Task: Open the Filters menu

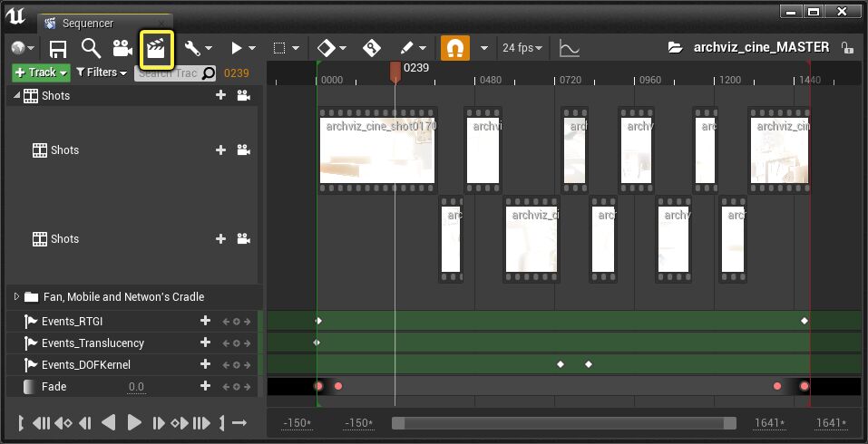Action: (101, 72)
